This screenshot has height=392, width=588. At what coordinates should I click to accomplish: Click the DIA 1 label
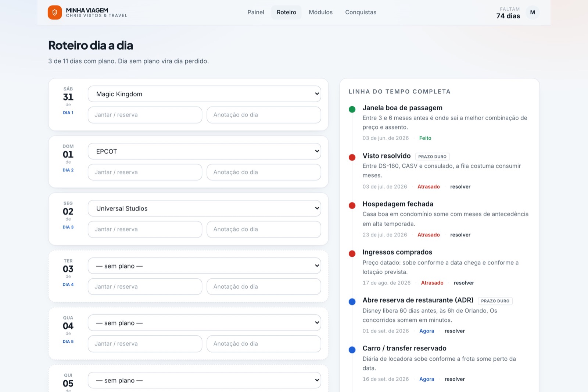pos(68,113)
